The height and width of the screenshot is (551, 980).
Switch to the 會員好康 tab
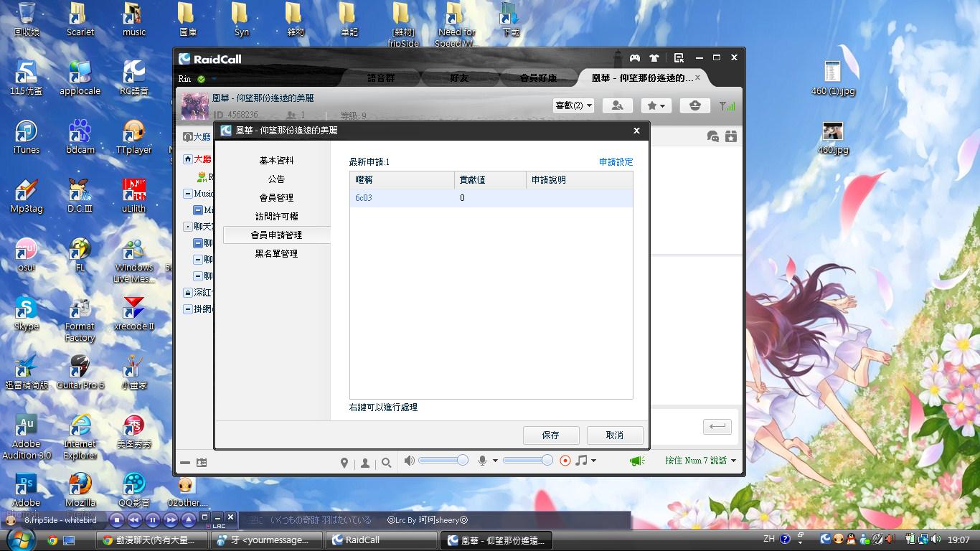pyautogui.click(x=538, y=77)
